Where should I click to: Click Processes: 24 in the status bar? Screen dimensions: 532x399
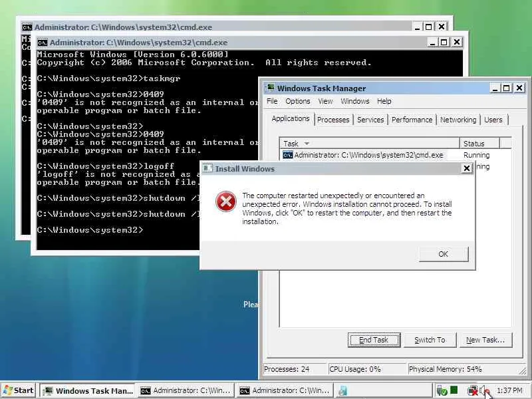pyautogui.click(x=287, y=369)
